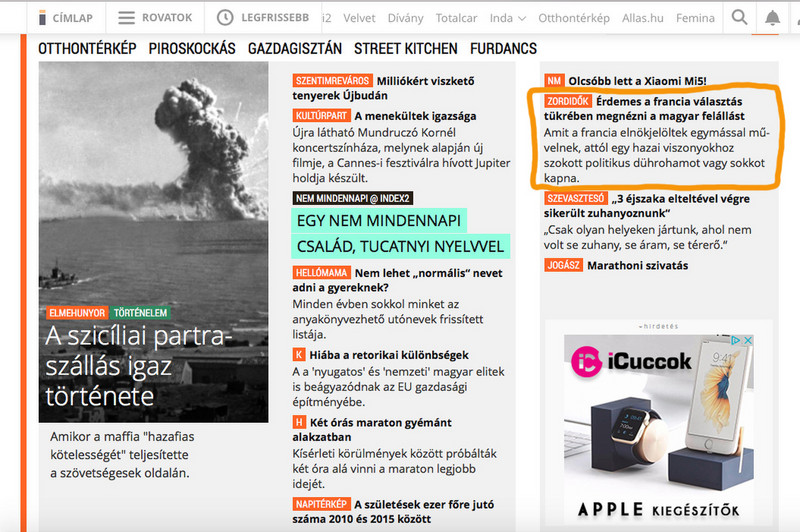Click the SZENTIMREVÁROS tag

(x=332, y=81)
